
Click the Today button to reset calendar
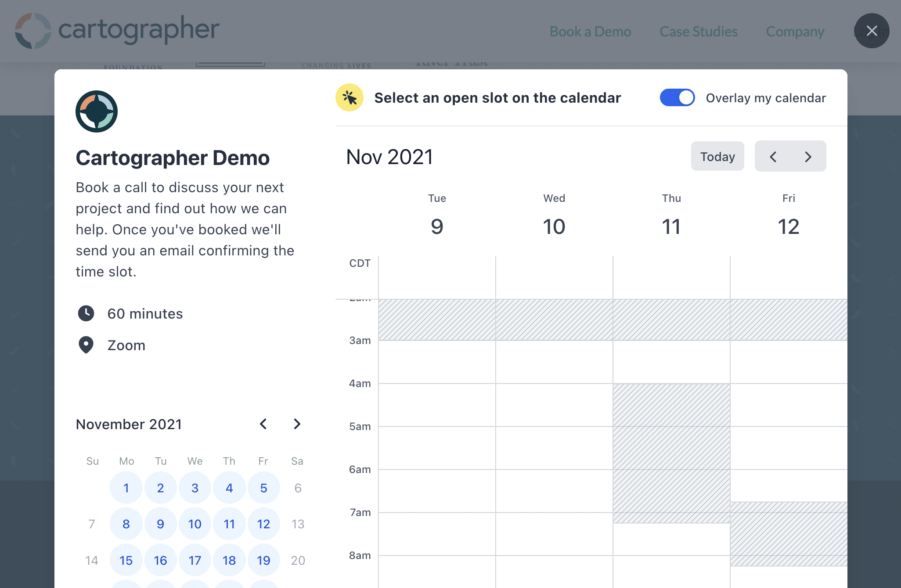tap(717, 155)
